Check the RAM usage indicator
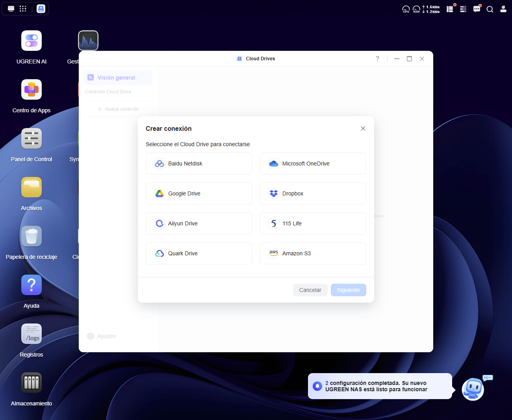The height and width of the screenshot is (420, 512). (x=416, y=9)
